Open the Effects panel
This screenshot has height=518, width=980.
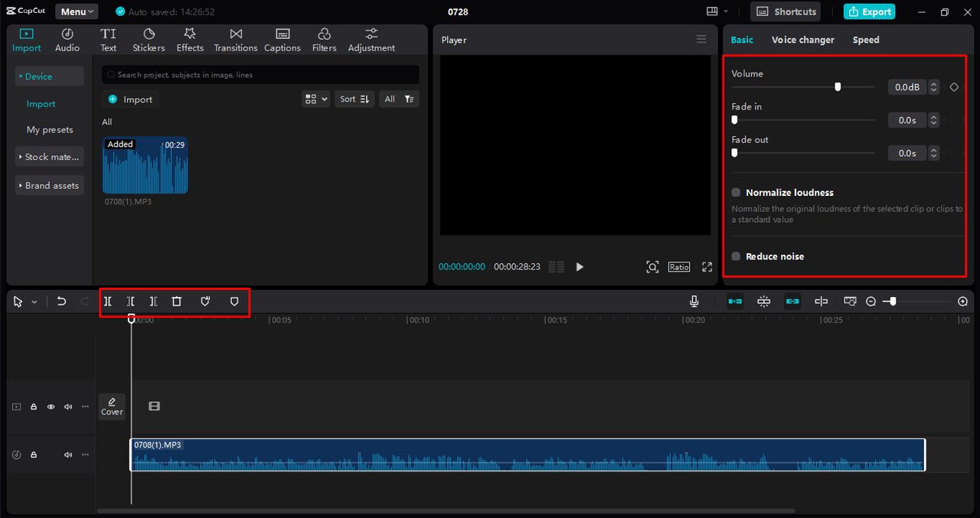pos(190,40)
